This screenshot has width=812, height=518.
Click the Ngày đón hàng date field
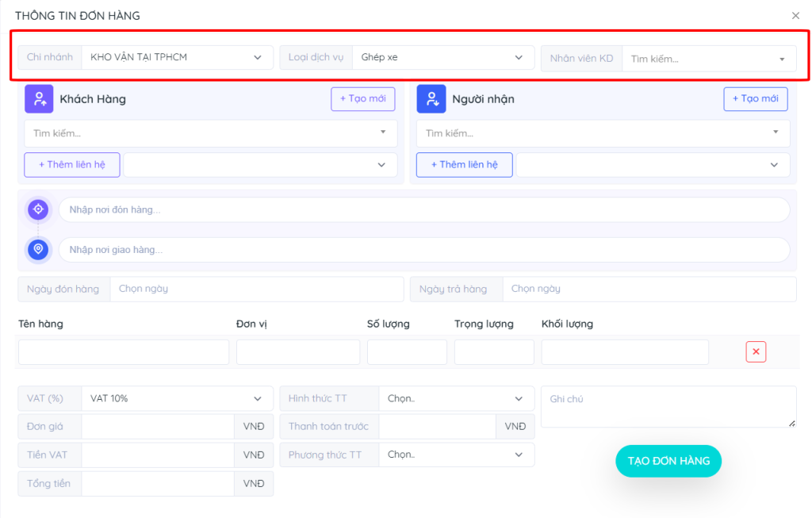(256, 289)
